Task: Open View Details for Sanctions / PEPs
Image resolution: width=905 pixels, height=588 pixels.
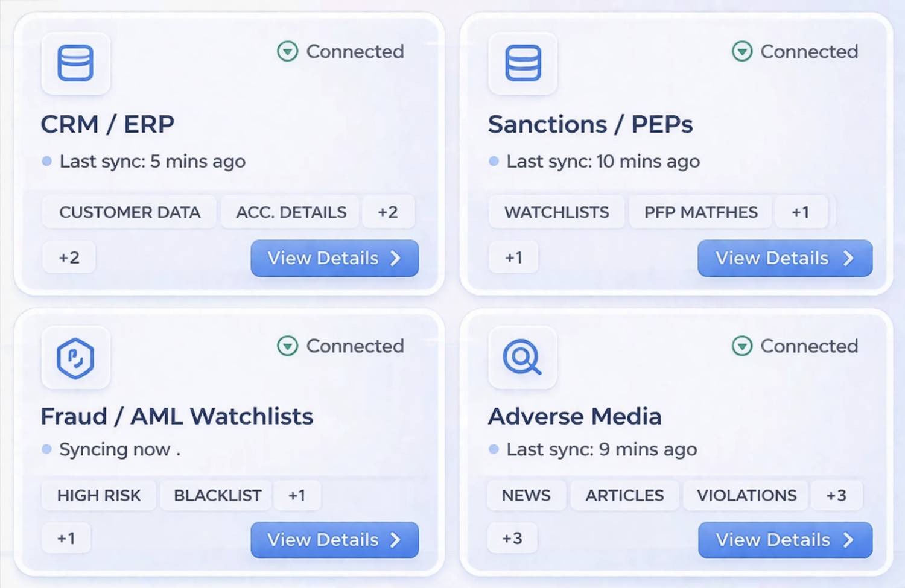Action: (x=784, y=258)
